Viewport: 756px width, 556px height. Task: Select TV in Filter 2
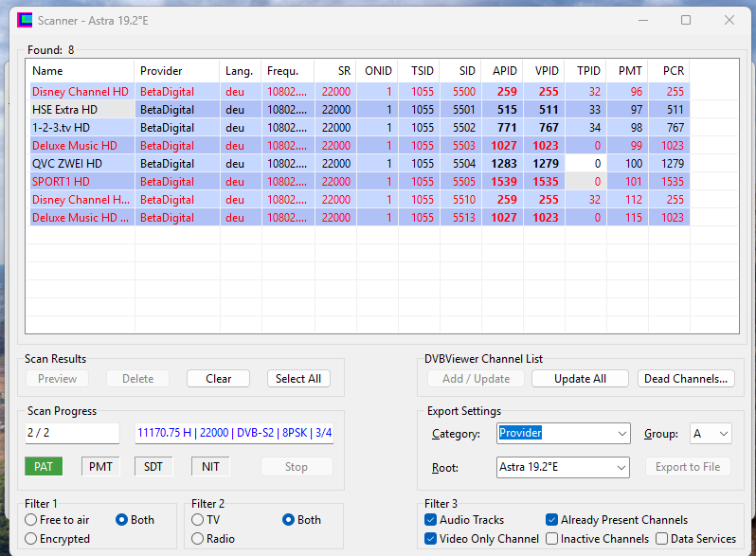click(x=198, y=520)
